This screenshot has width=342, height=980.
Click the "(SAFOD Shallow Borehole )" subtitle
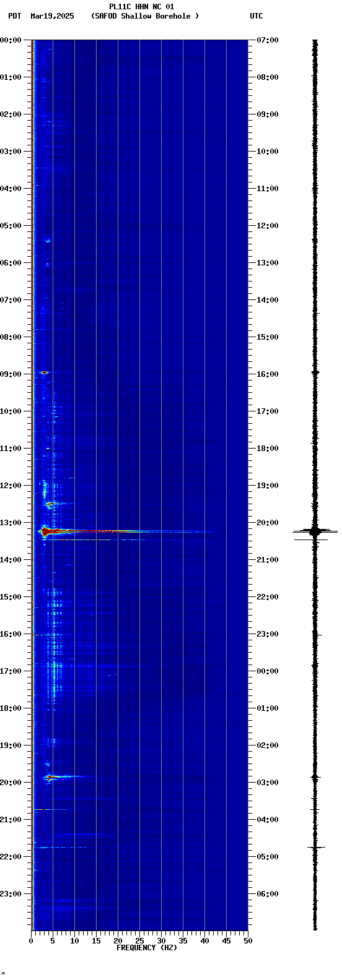tap(145, 16)
